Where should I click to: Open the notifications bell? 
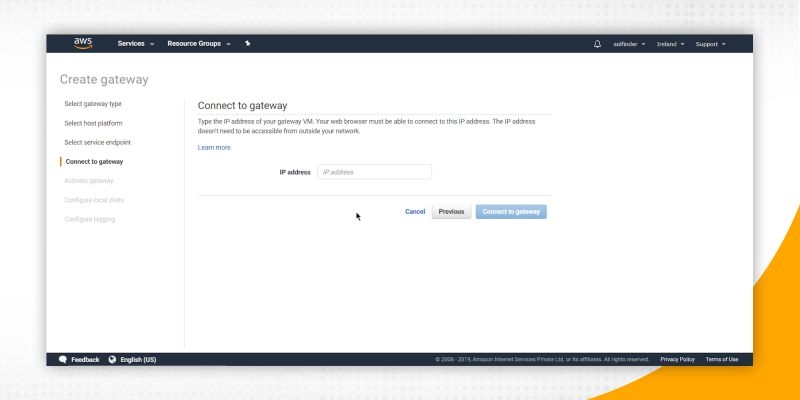(x=598, y=44)
